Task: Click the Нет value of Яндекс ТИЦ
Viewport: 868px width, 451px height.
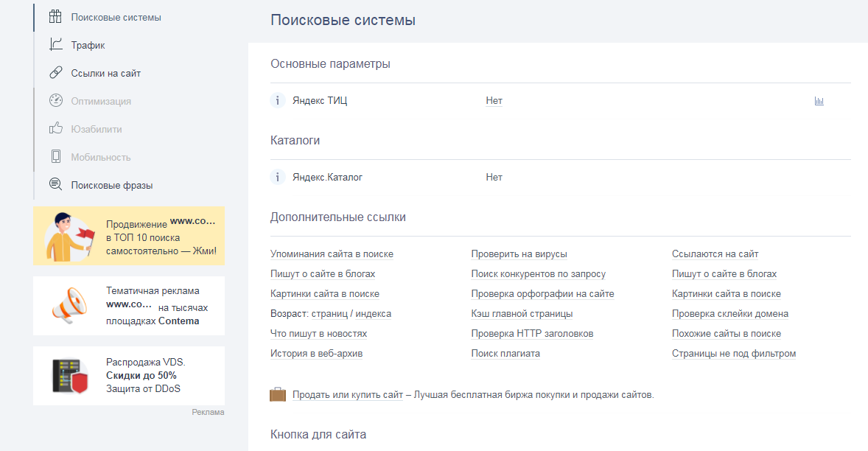Action: pos(494,101)
